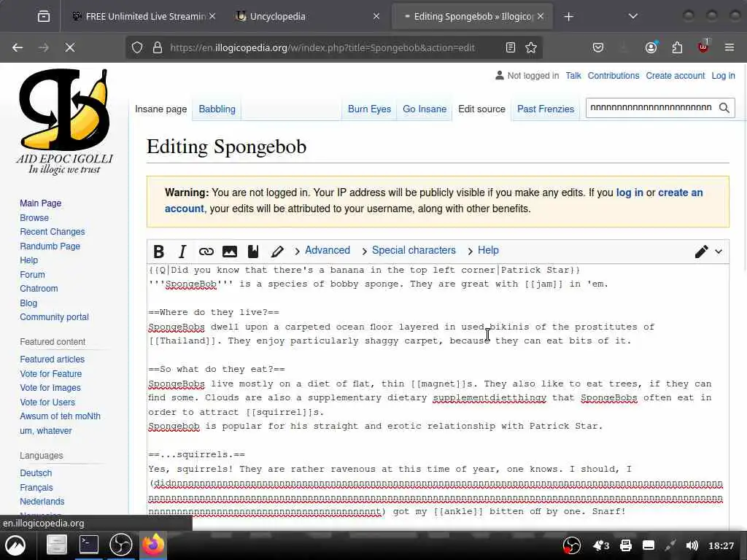Click the Illogicopedia banana logo

(x=64, y=122)
